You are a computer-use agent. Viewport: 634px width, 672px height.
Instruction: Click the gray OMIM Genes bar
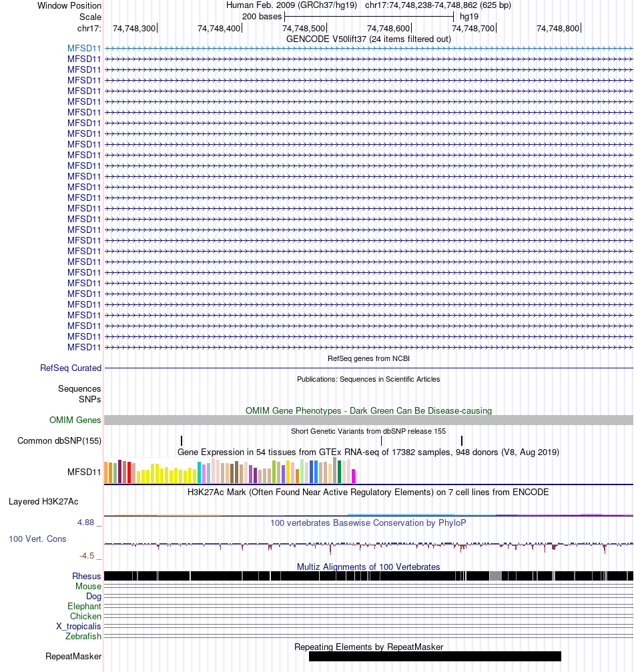(x=368, y=420)
